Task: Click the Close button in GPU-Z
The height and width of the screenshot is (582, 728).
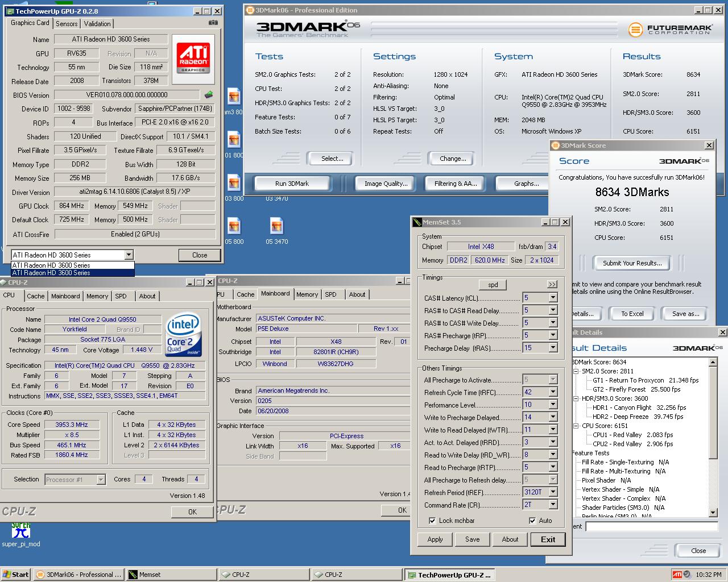Action: point(200,255)
